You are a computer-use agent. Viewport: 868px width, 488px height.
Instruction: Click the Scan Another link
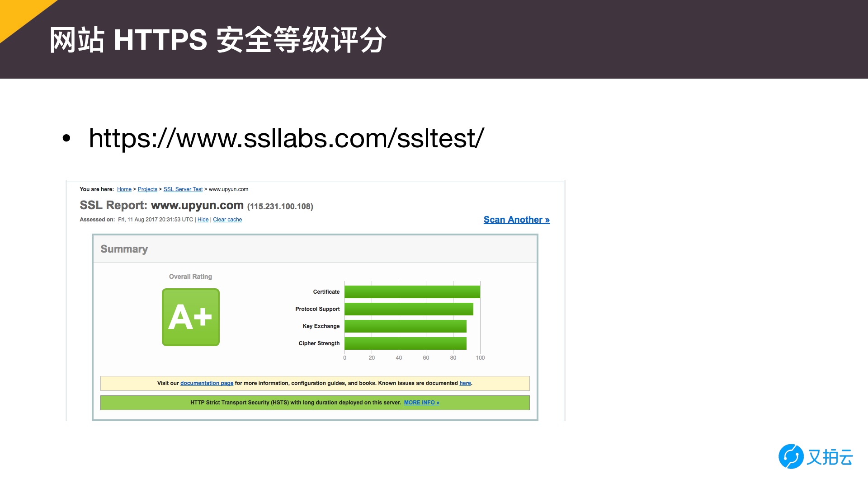[517, 220]
